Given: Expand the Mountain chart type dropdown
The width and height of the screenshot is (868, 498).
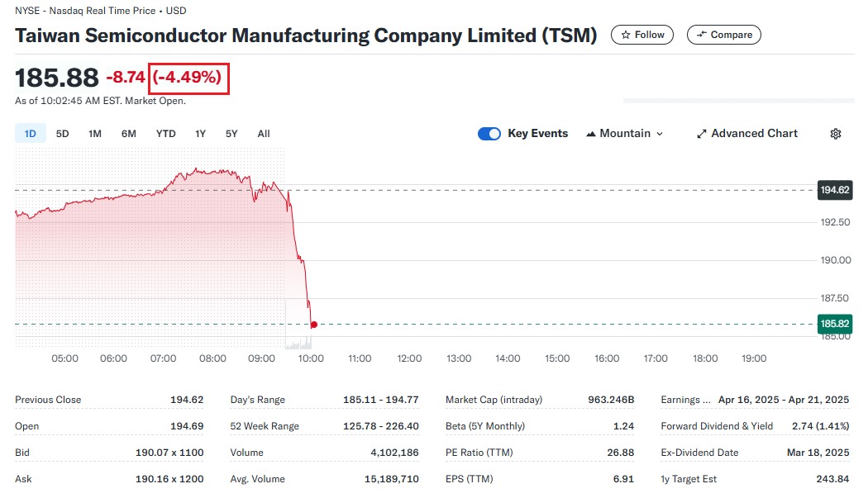Looking at the screenshot, I should pyautogui.click(x=660, y=134).
